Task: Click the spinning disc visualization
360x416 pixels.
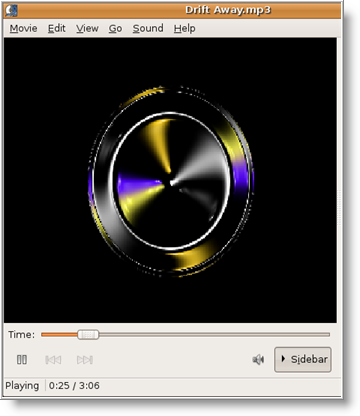Action: [171, 182]
